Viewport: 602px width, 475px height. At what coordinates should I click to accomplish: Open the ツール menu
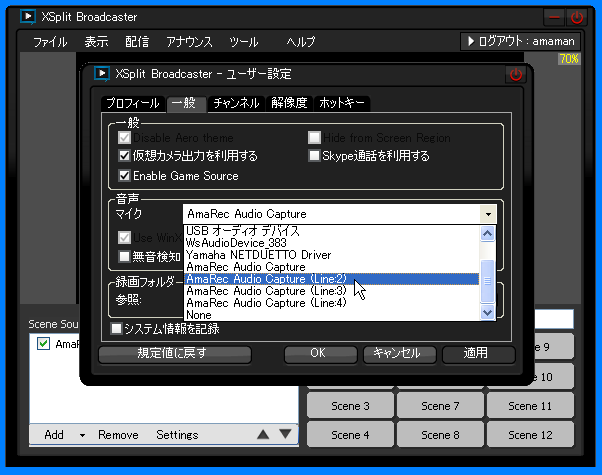pos(244,41)
